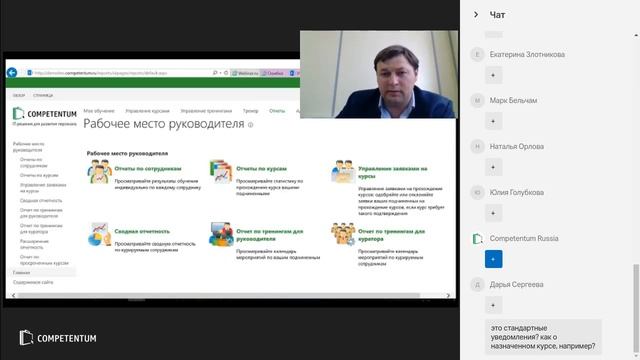Open the Отчеты по курсам heading link
The image size is (640, 360).
[x=261, y=169]
